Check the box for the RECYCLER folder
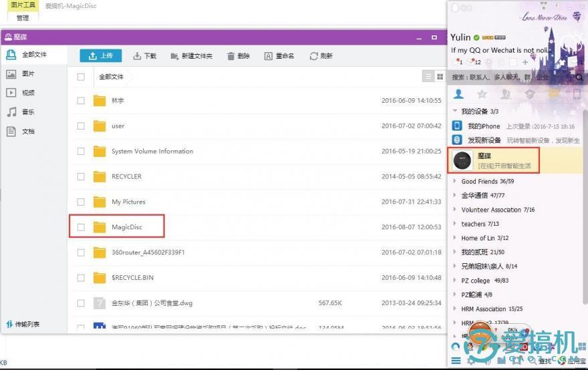This screenshot has width=588, height=370. (x=81, y=176)
